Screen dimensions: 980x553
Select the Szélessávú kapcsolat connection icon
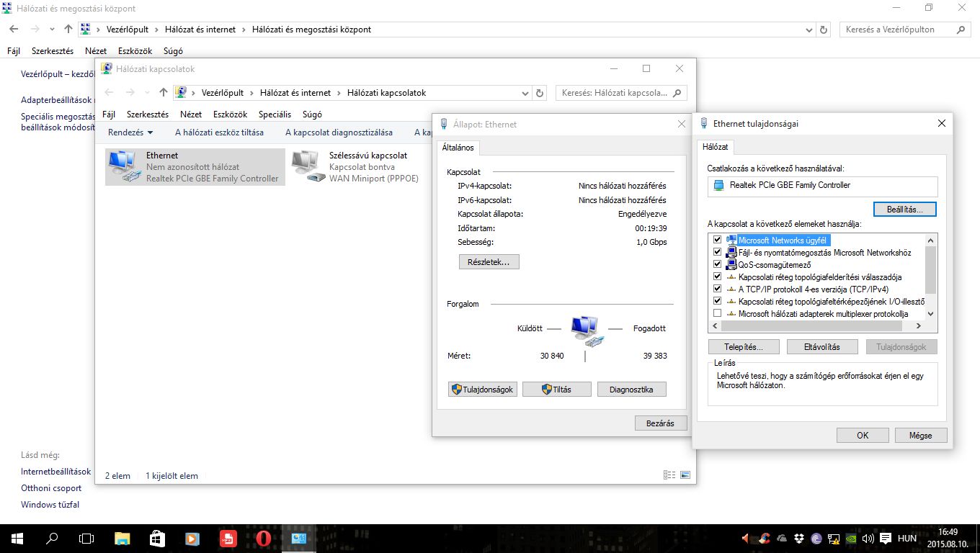tap(309, 167)
